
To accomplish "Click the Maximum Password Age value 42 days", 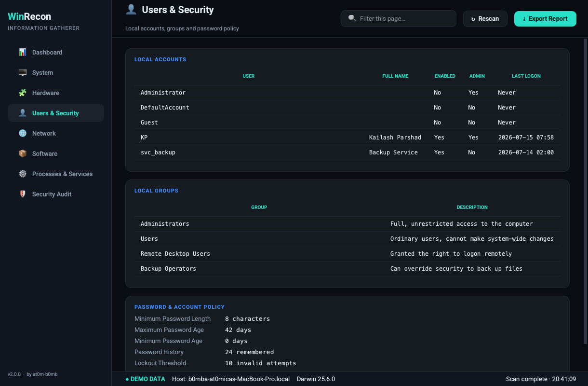I will coord(238,330).
